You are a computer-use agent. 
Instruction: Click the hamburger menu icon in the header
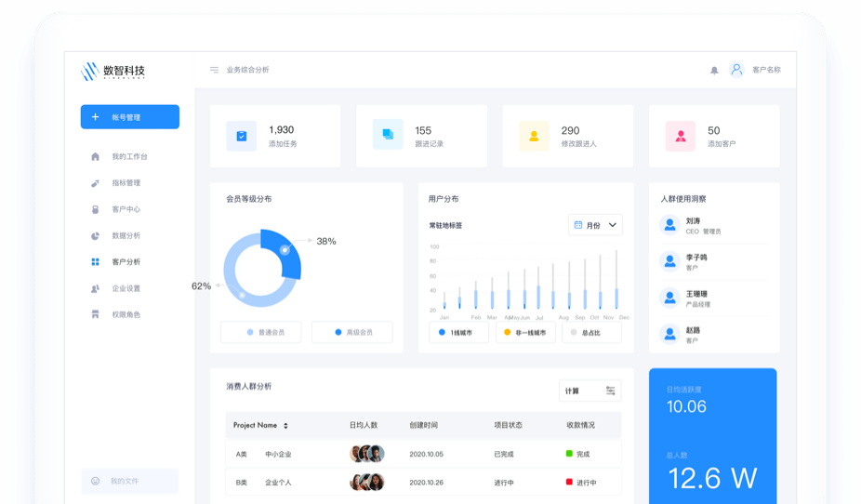[x=214, y=70]
